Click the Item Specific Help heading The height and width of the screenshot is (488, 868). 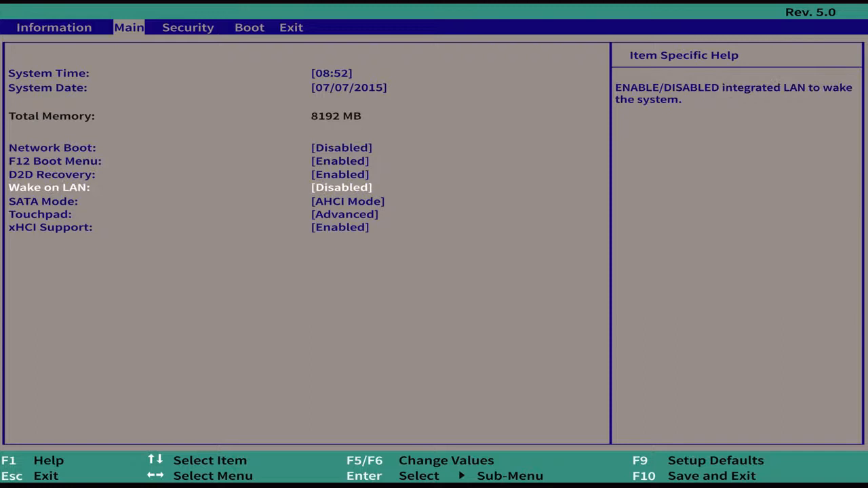point(684,56)
